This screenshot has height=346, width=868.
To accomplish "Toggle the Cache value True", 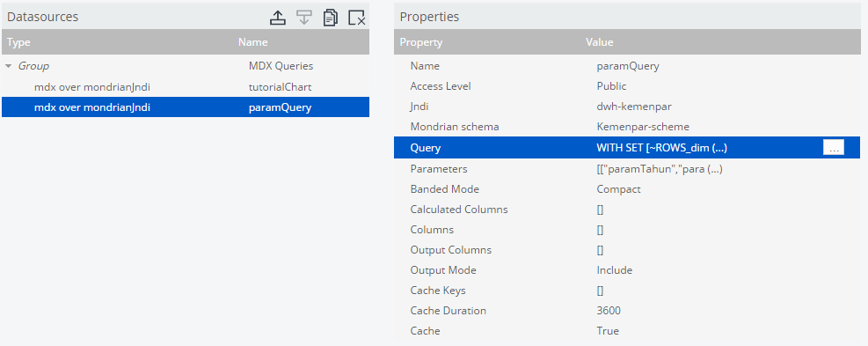I will [x=608, y=331].
